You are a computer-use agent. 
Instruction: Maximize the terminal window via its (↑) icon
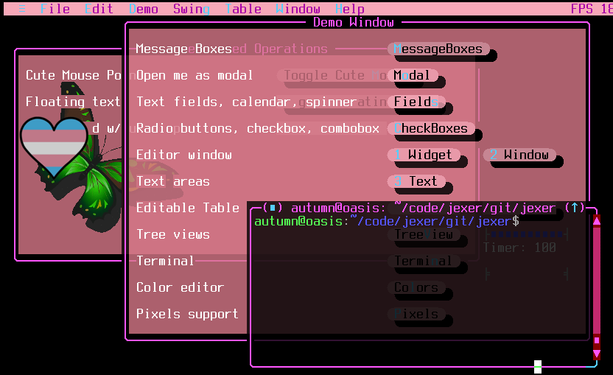(574, 208)
